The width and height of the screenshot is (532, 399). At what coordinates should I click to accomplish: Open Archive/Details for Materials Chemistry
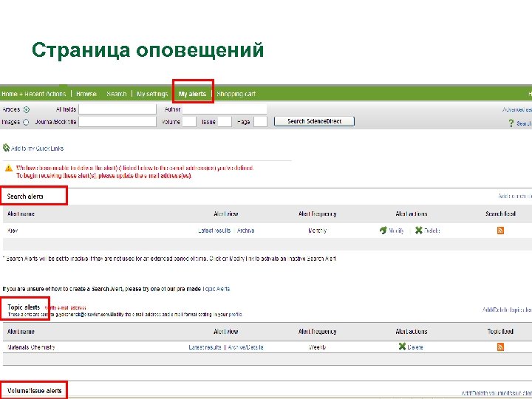[245, 347]
